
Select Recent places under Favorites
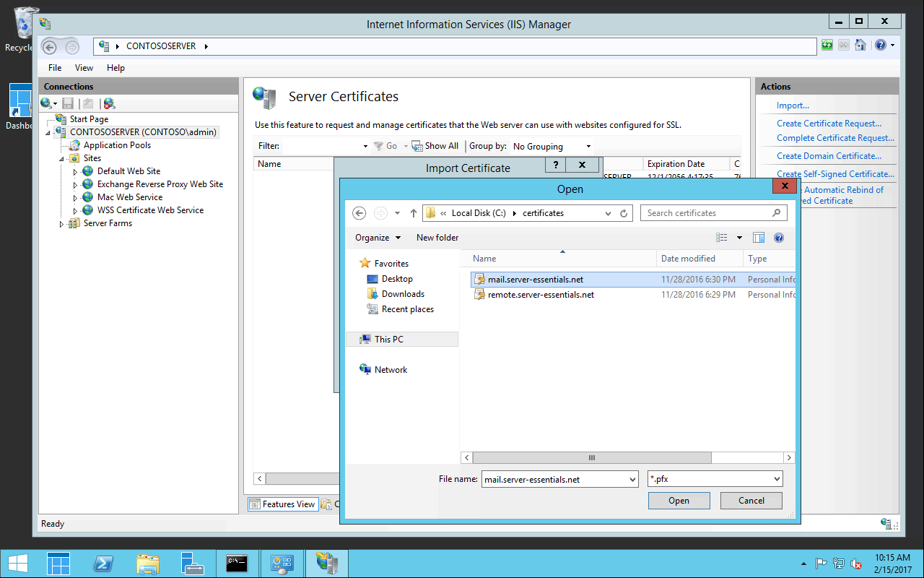(x=408, y=309)
